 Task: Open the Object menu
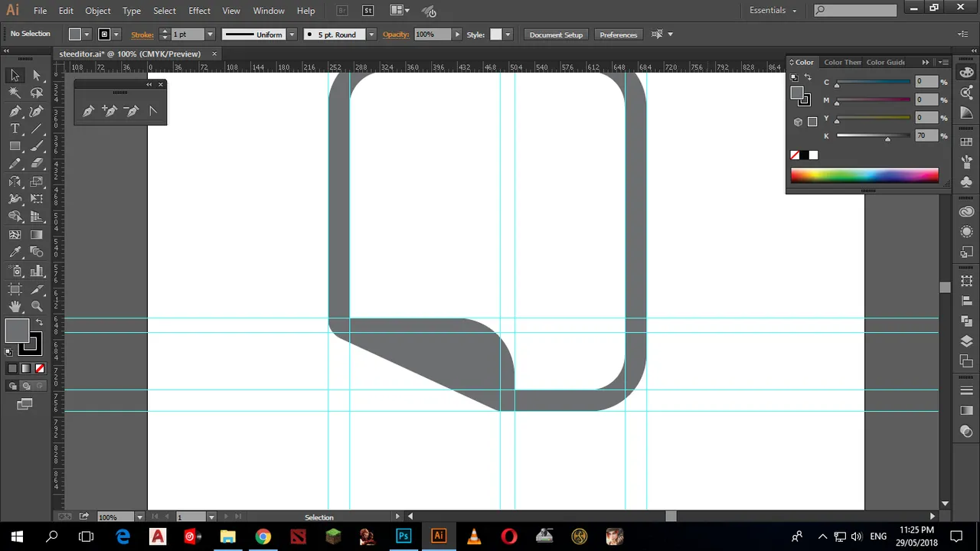(x=97, y=11)
